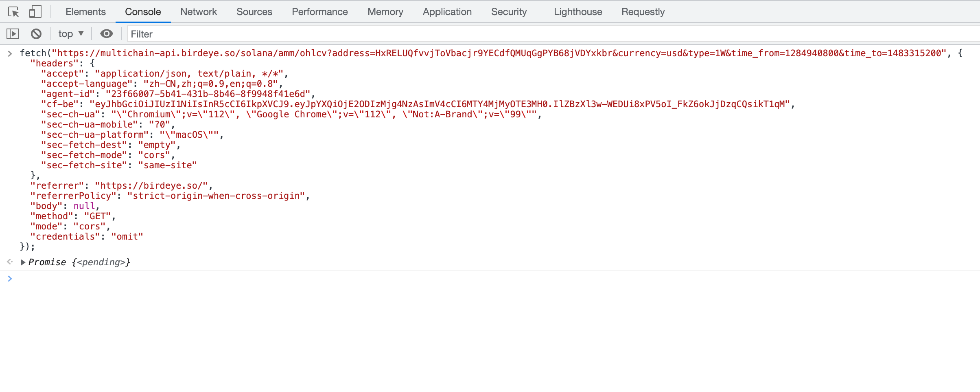
Task: Activate the inspect element picker icon
Action: point(13,12)
